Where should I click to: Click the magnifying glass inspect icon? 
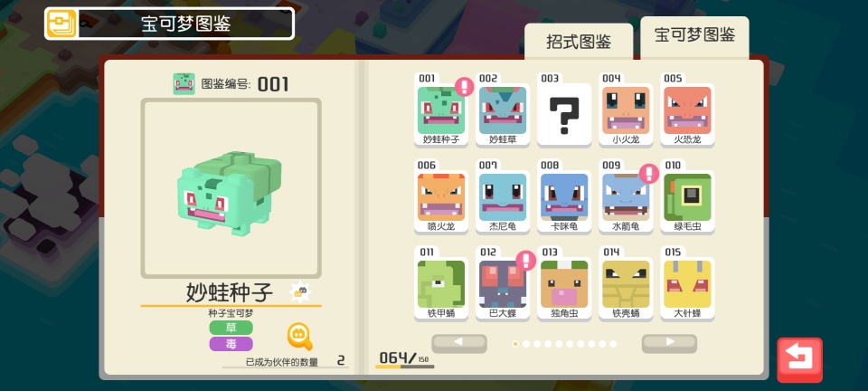click(x=300, y=337)
